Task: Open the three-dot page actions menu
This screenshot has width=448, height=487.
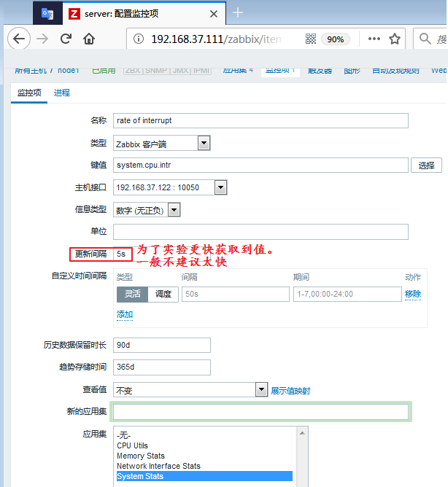Action: click(x=373, y=39)
